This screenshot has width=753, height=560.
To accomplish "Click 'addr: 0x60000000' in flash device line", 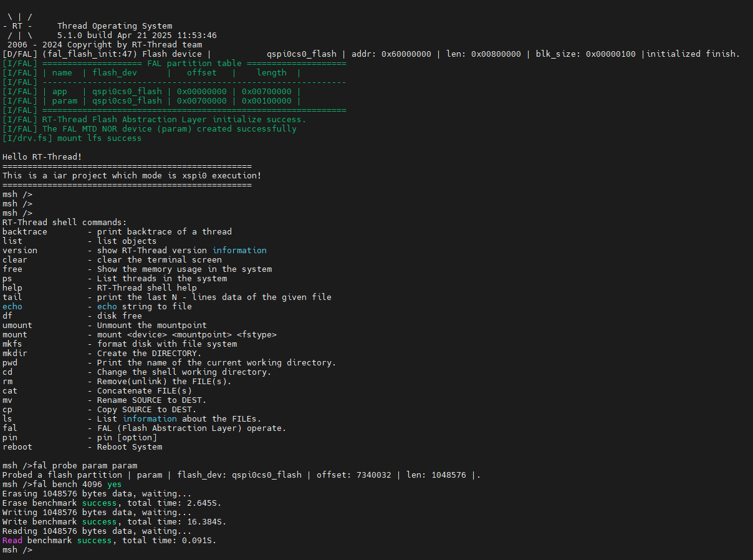I will (391, 54).
